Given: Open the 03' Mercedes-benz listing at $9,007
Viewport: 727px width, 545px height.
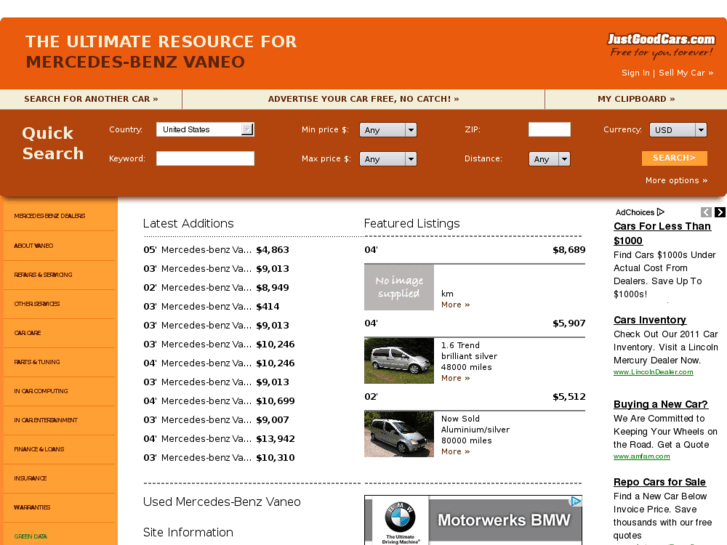Looking at the screenshot, I should click(x=216, y=420).
